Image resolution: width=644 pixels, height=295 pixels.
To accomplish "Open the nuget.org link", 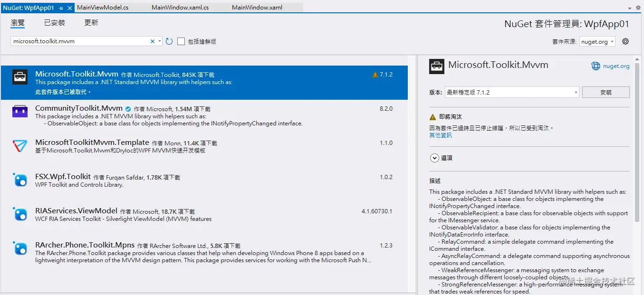I will [x=616, y=66].
